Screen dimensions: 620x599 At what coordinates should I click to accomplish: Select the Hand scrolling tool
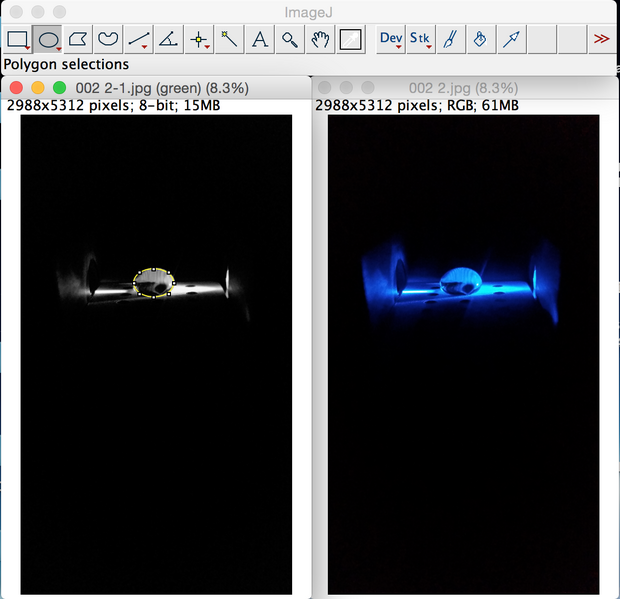pos(320,40)
